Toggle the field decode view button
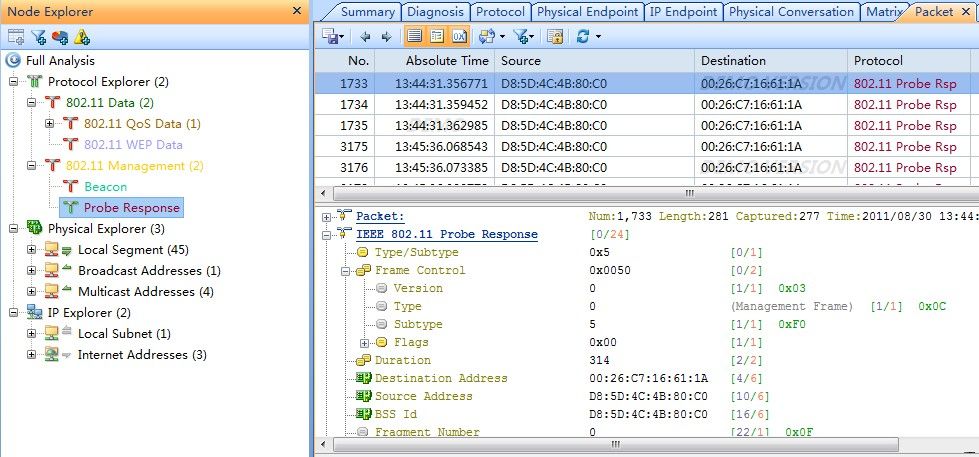The width and height of the screenshot is (979, 457). pyautogui.click(x=437, y=36)
